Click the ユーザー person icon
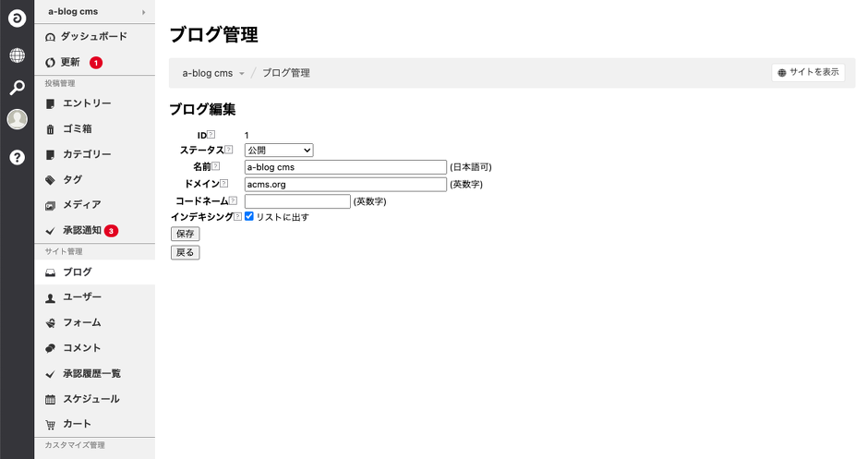The height and width of the screenshot is (459, 868). click(x=51, y=298)
